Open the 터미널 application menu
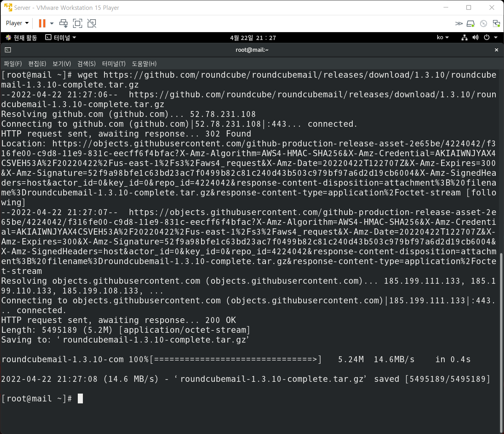This screenshot has height=434, width=504. [x=60, y=38]
